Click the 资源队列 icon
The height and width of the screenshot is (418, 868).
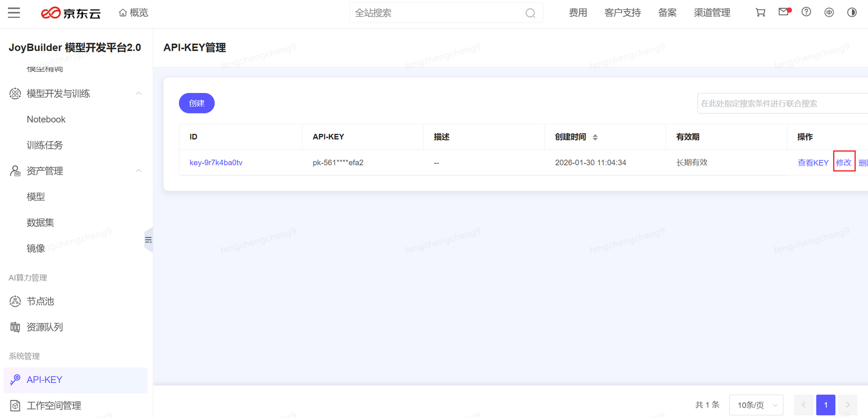15,327
